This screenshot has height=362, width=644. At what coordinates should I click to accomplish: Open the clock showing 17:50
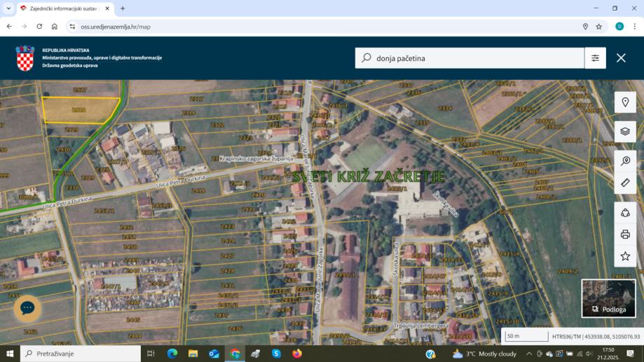608,354
